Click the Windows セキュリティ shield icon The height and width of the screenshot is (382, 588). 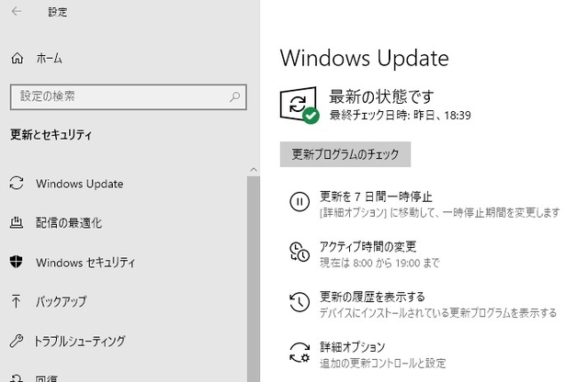tap(17, 262)
